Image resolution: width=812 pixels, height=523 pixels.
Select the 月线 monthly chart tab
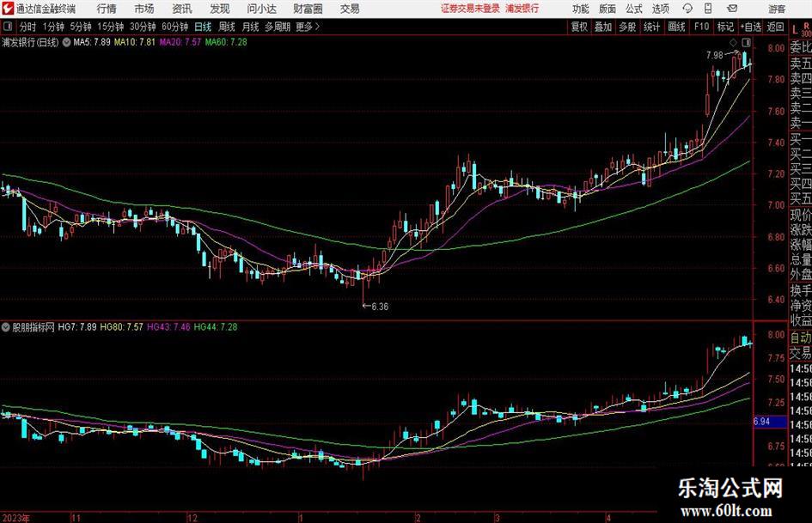coord(251,27)
